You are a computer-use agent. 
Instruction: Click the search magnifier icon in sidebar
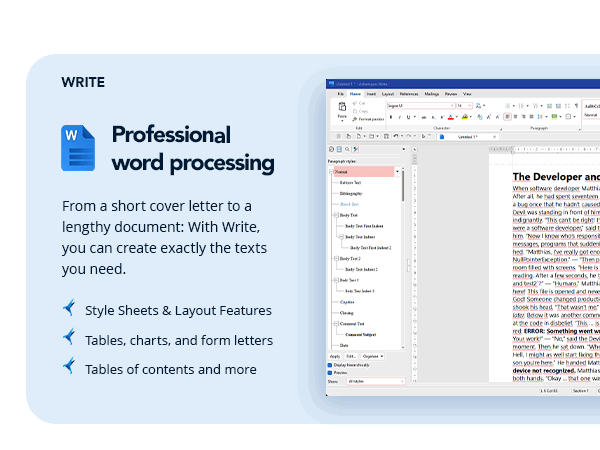pyautogui.click(x=347, y=149)
